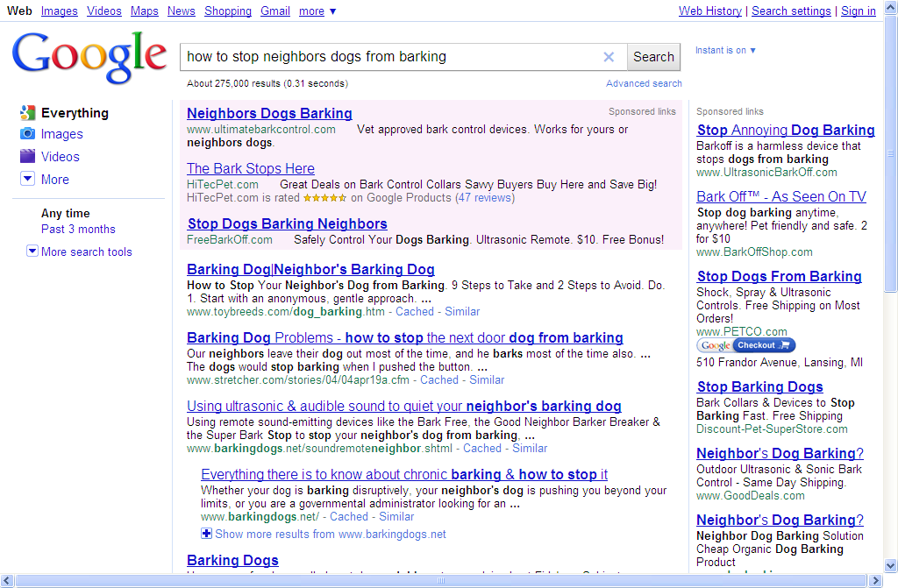Click the vertical scrollbar thumb
The image size is (898, 588).
pos(891,153)
